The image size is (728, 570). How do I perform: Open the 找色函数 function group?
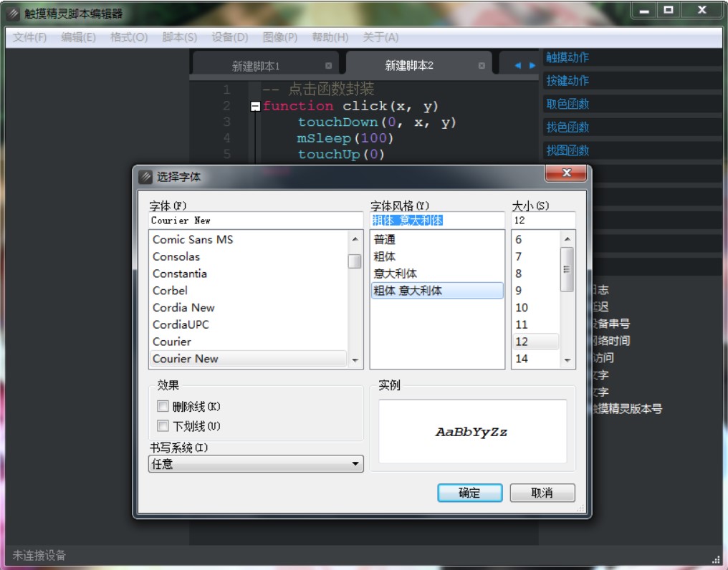[633, 127]
